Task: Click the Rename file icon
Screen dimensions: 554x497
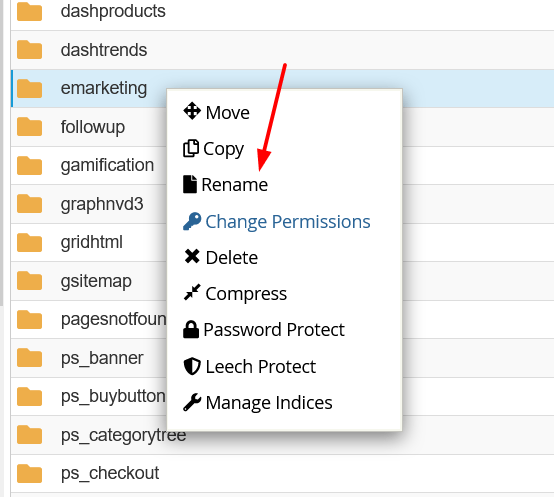Action: (x=190, y=184)
